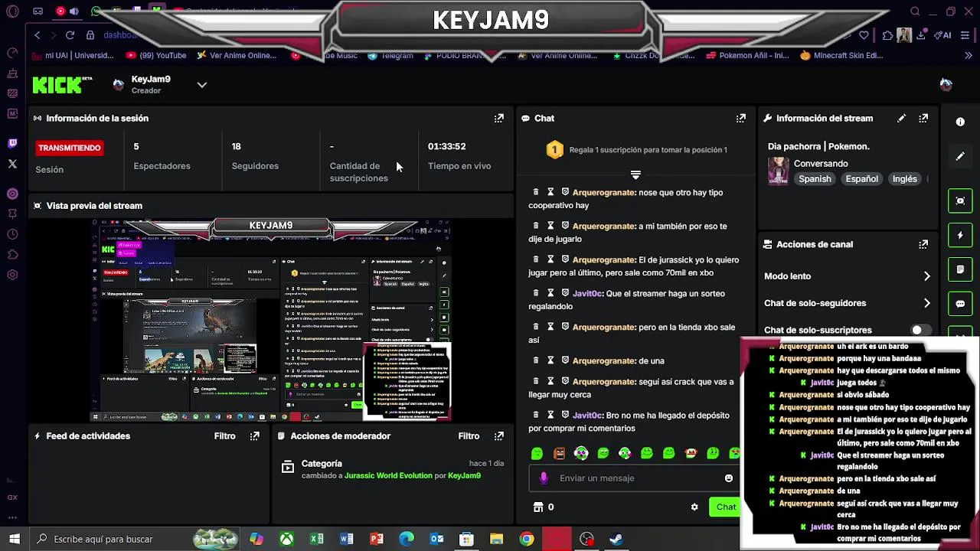Open the Windows Start menu
The height and width of the screenshot is (551, 980).
click(15, 540)
